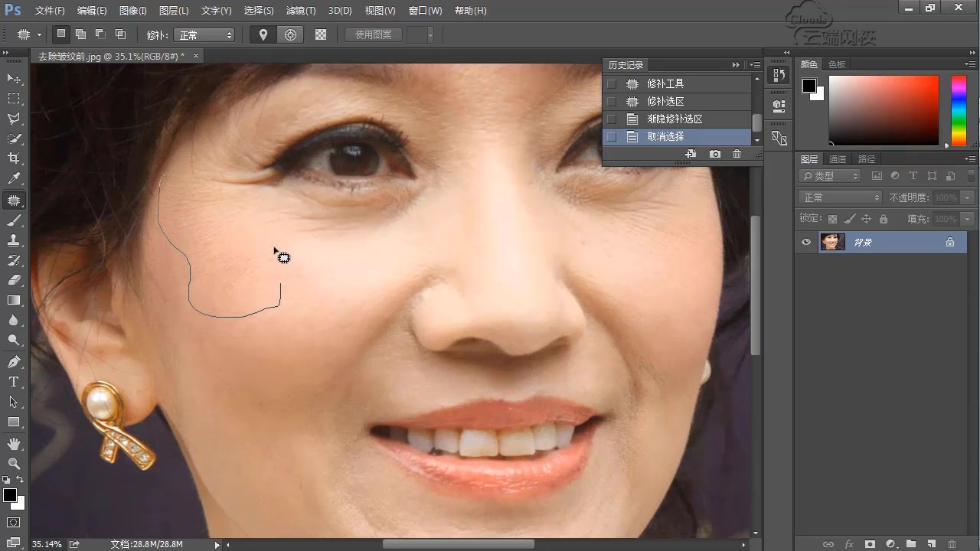Viewport: 980px width, 551px height.
Task: Select the Rectangle shape tool
Action: (x=14, y=422)
